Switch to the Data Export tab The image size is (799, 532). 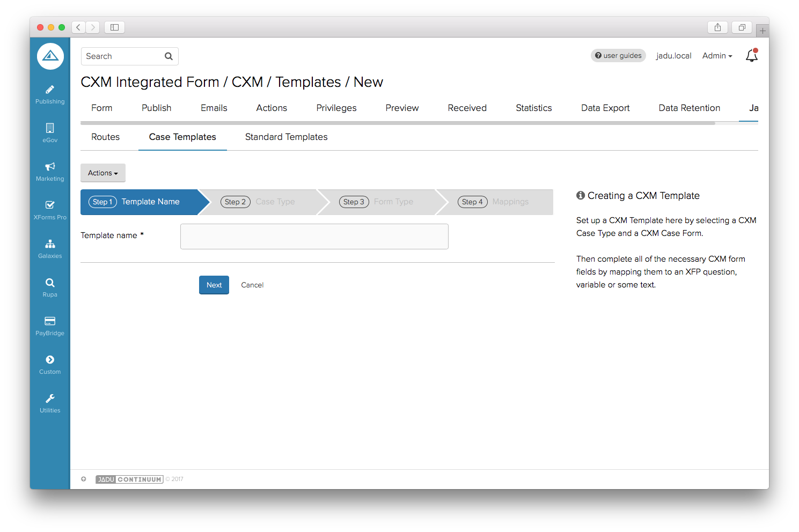tap(605, 108)
